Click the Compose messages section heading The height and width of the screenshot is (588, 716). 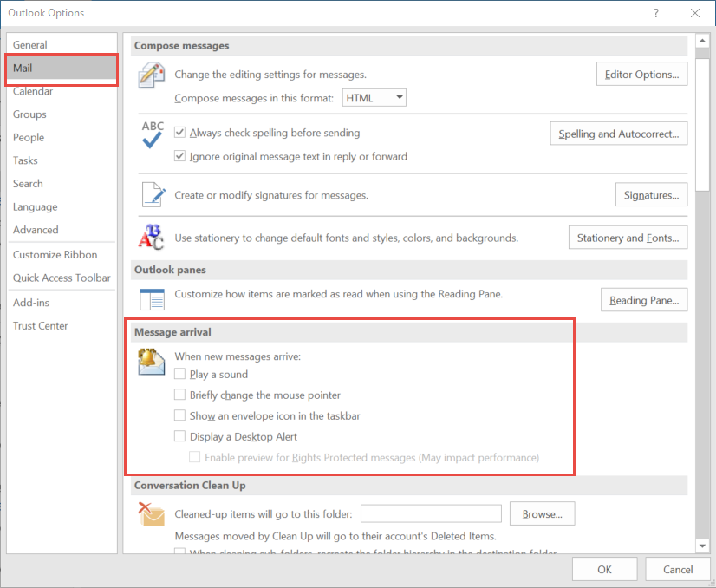[181, 46]
